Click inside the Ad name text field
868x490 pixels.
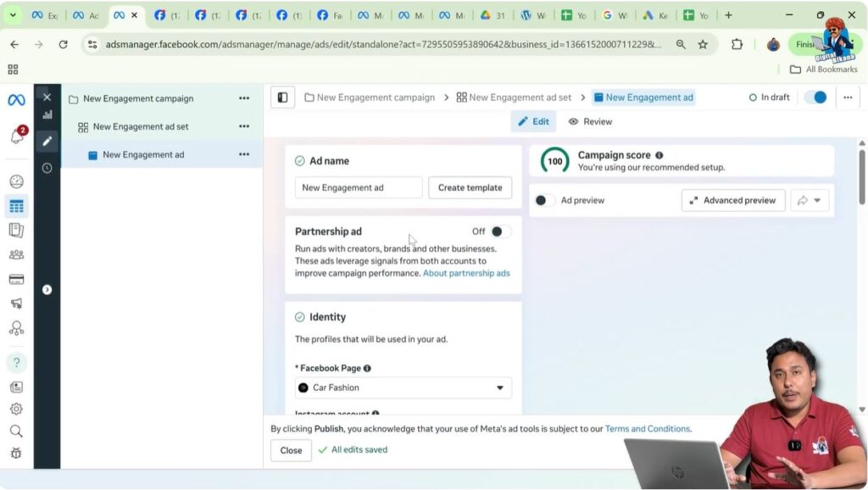(358, 187)
